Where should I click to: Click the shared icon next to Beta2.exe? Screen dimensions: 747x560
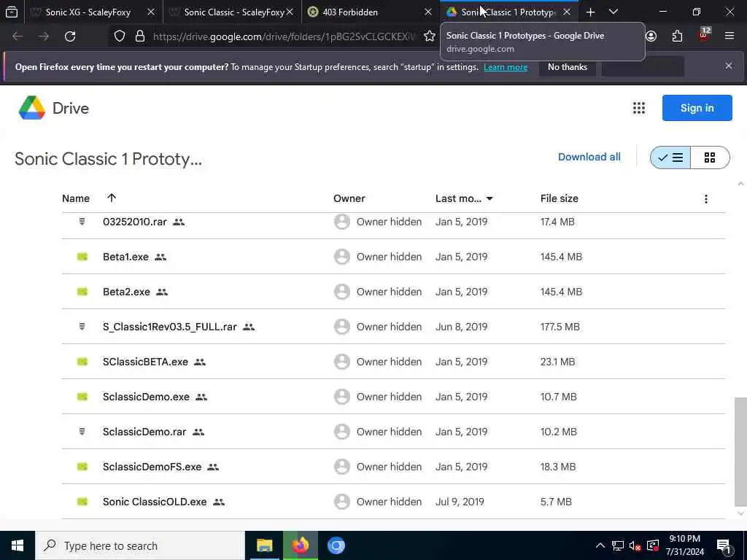pos(162,292)
